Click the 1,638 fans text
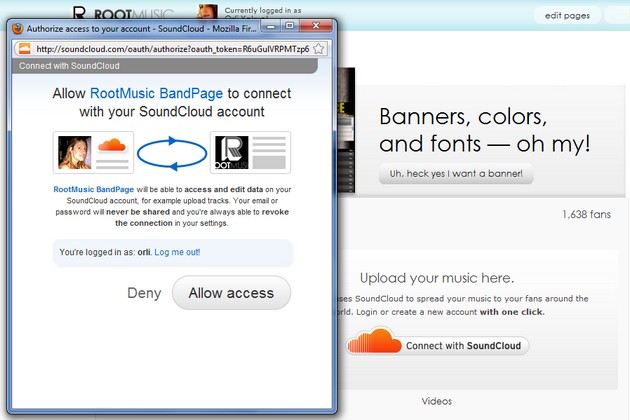 click(x=586, y=214)
